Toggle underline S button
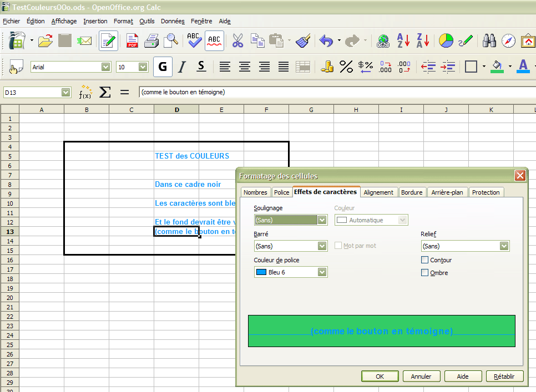Image resolution: width=536 pixels, height=392 pixels. pyautogui.click(x=201, y=67)
